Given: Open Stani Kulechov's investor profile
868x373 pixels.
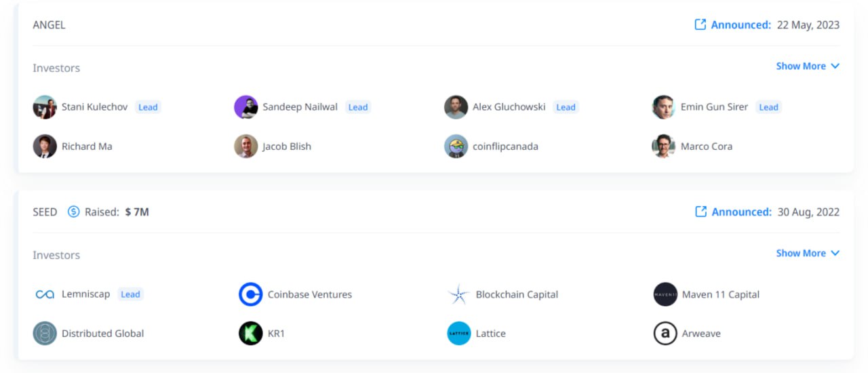Looking at the screenshot, I should pyautogui.click(x=94, y=106).
